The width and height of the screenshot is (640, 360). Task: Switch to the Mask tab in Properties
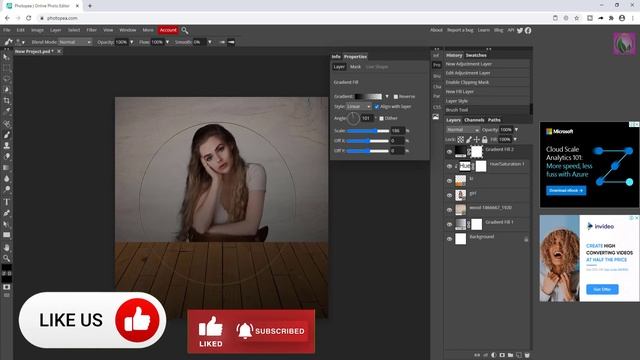[x=356, y=67]
